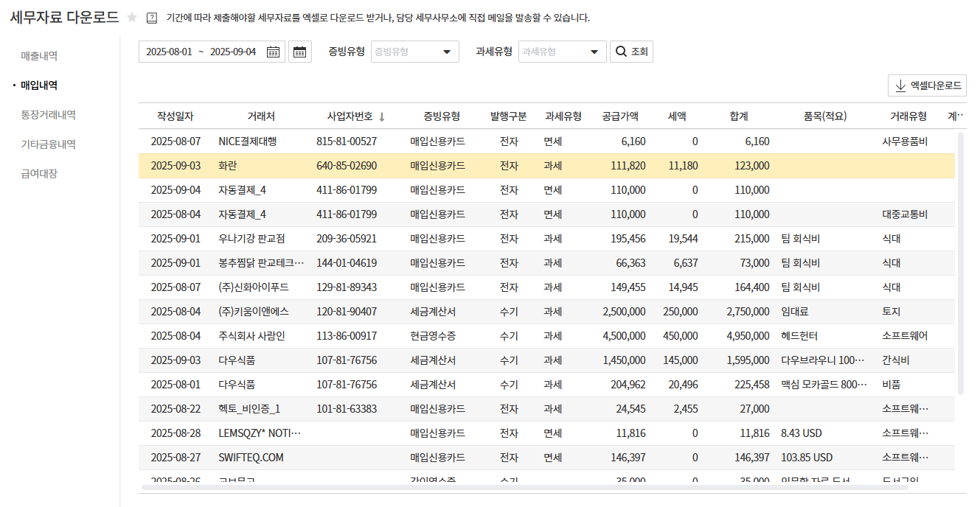This screenshot has height=507, width=980.
Task: Expand the 과세유형 dropdown
Action: coord(562,52)
